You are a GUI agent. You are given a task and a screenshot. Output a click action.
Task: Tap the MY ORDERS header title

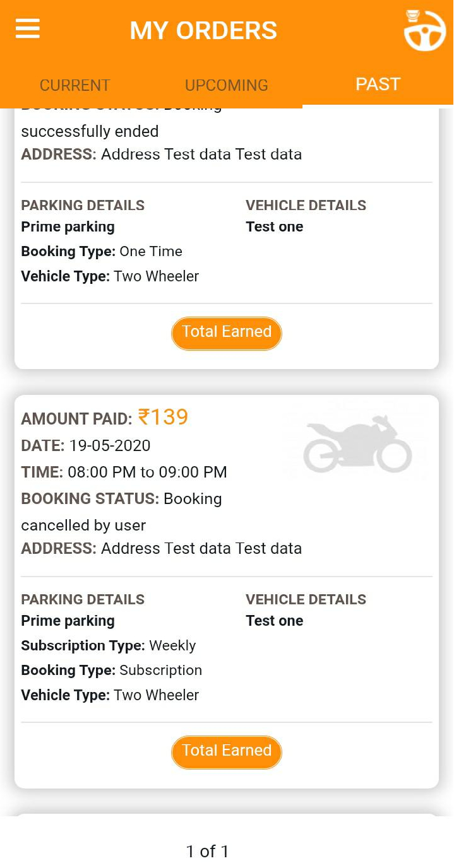tap(203, 30)
